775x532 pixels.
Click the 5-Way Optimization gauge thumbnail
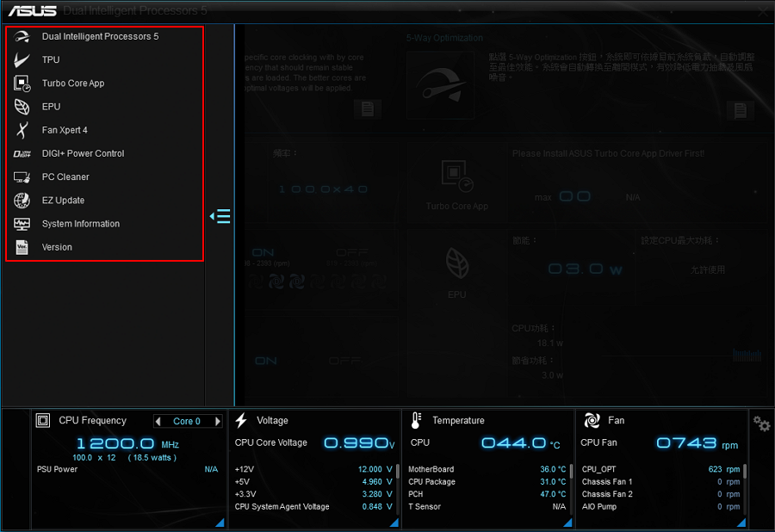[x=440, y=84]
